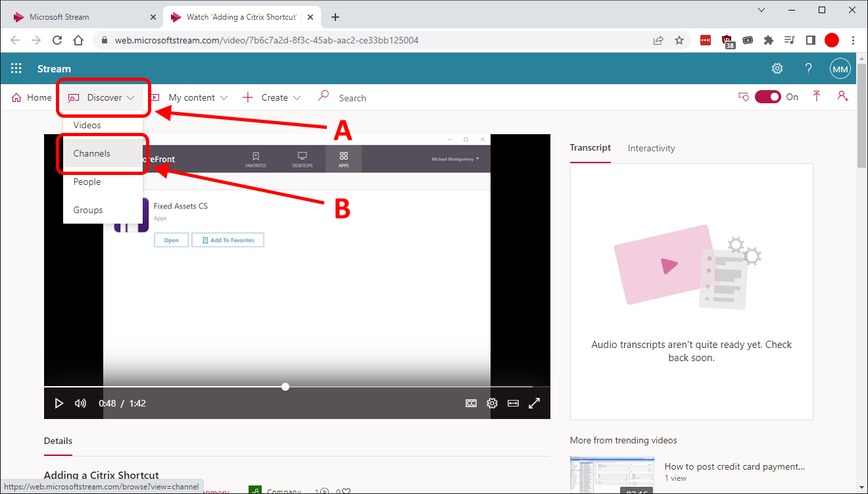Switch to the Transcript tab
Image resolution: width=868 pixels, height=494 pixels.
point(591,148)
